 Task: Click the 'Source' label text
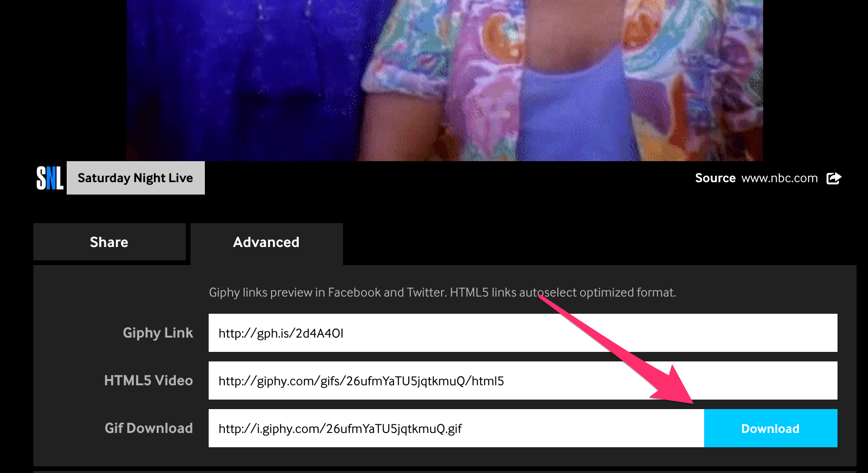pos(716,178)
